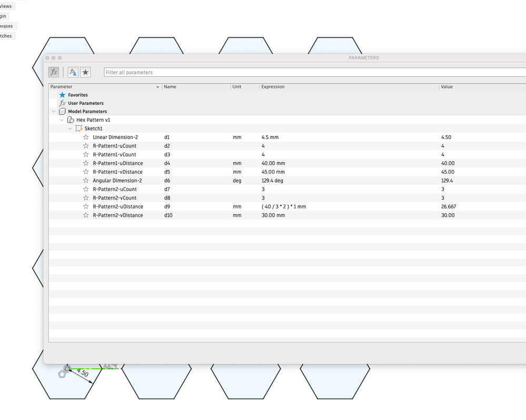
Task: Favorite the Angular Dimension-2 parameter star
Action: [x=86, y=181]
